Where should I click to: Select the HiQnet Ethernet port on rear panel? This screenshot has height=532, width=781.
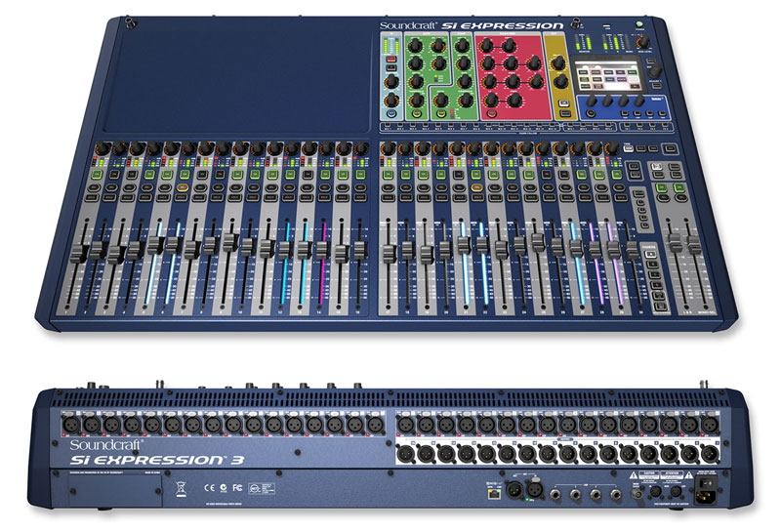pos(494,494)
